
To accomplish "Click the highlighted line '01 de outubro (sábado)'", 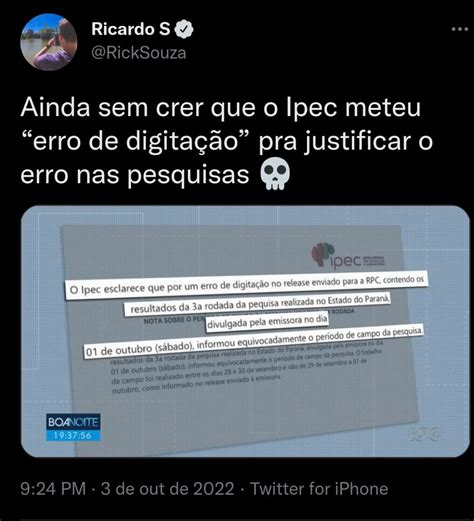I will pos(253,342).
